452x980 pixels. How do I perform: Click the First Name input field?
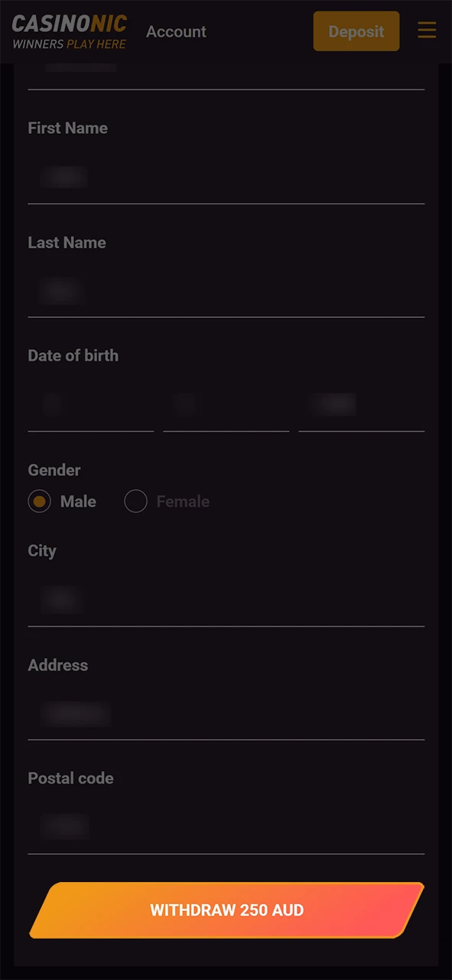tap(226, 178)
